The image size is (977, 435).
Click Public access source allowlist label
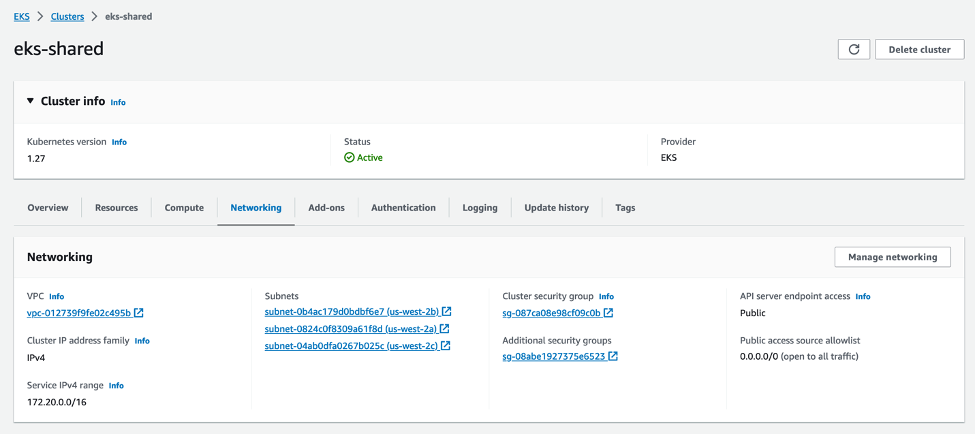pyautogui.click(x=800, y=341)
